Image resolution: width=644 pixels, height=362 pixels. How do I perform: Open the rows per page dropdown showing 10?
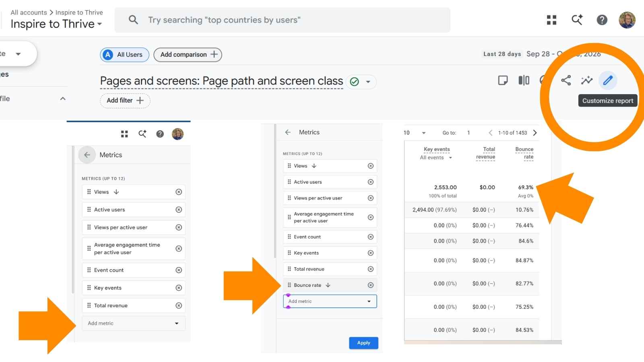pyautogui.click(x=415, y=133)
